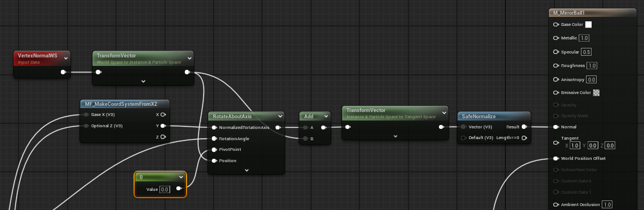Click the Position input pin
The height and width of the screenshot is (210, 644).
(214, 160)
